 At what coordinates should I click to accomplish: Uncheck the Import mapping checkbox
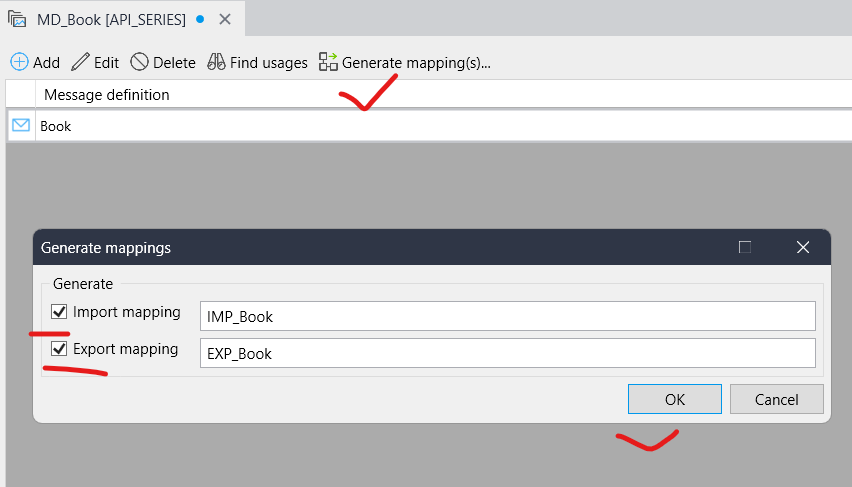[x=60, y=313]
